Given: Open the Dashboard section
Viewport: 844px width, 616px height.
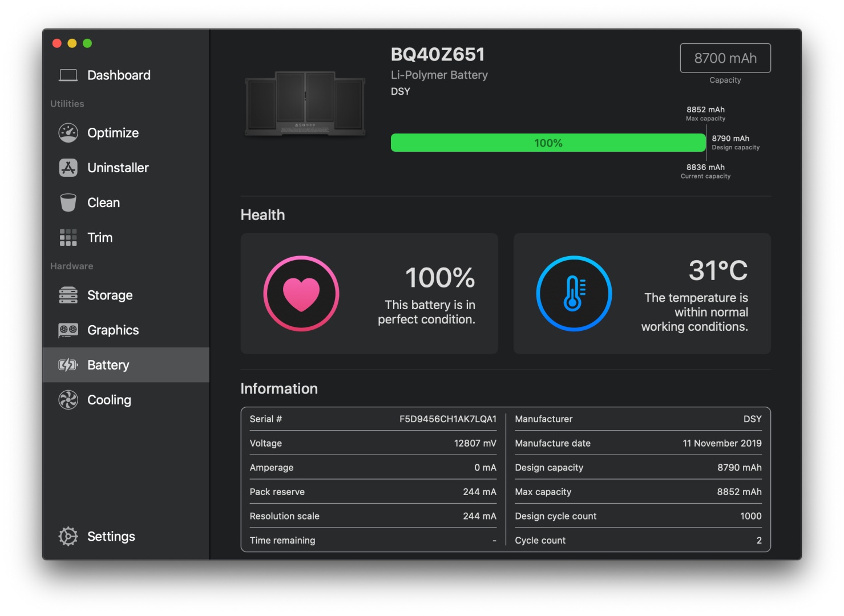Looking at the screenshot, I should pos(118,75).
